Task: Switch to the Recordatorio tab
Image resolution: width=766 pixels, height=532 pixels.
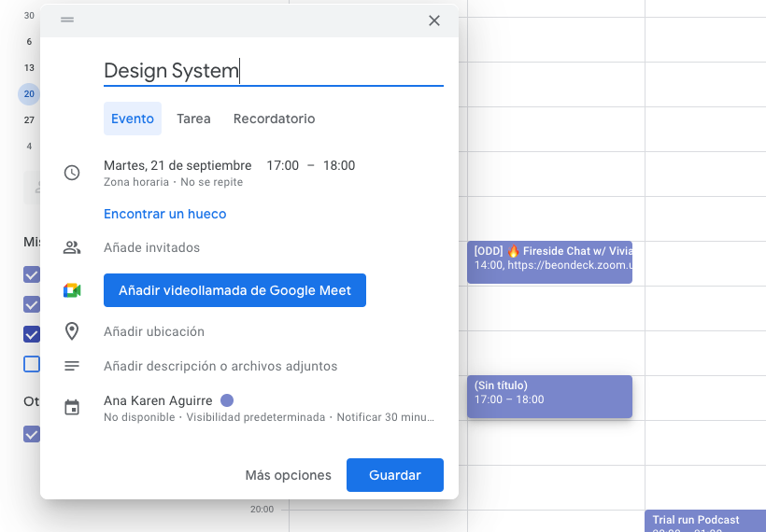Action: point(274,119)
